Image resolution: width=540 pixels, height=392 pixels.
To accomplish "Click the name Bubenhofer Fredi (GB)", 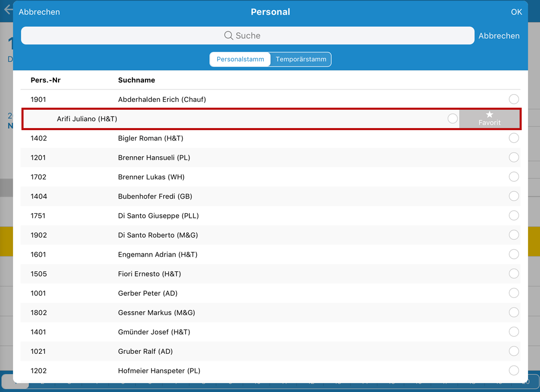I will tap(155, 197).
